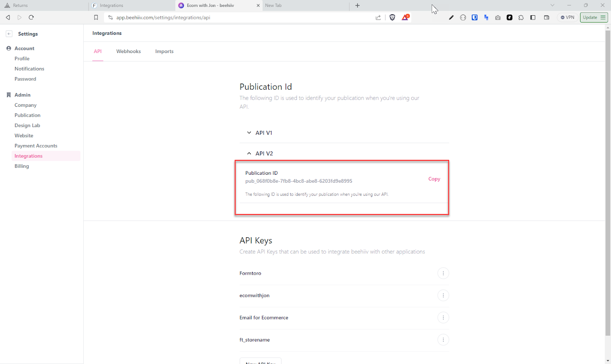This screenshot has width=611, height=364.
Task: Open the extensions puzzle icon
Action: coord(521,18)
